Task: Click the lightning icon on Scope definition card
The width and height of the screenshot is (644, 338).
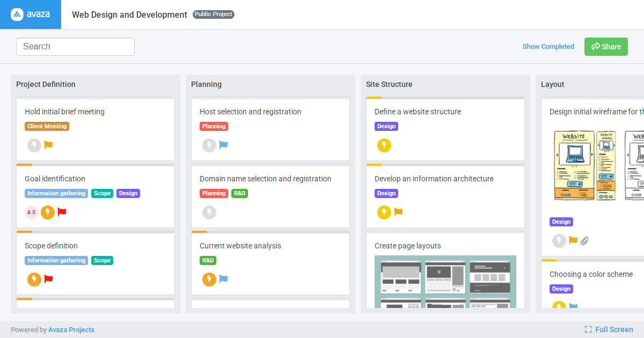Action: (x=34, y=279)
